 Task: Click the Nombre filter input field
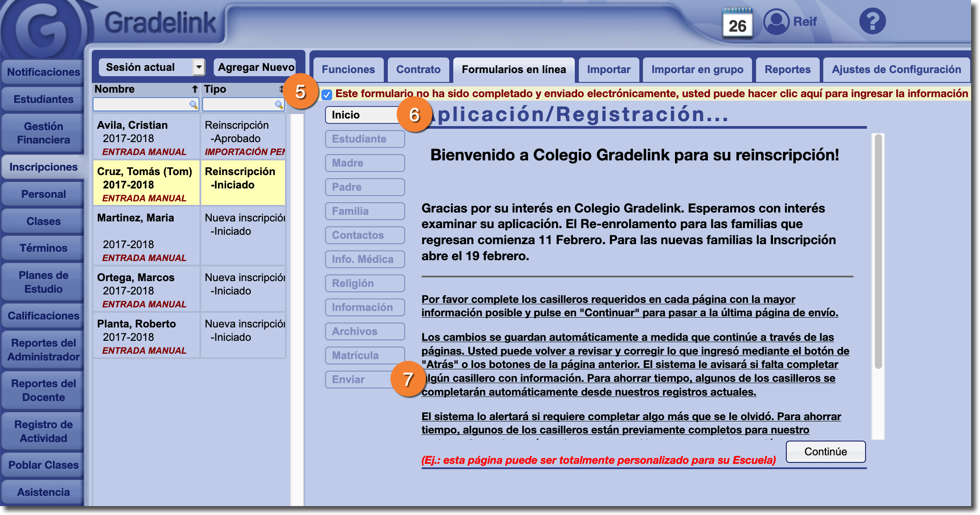(x=141, y=105)
